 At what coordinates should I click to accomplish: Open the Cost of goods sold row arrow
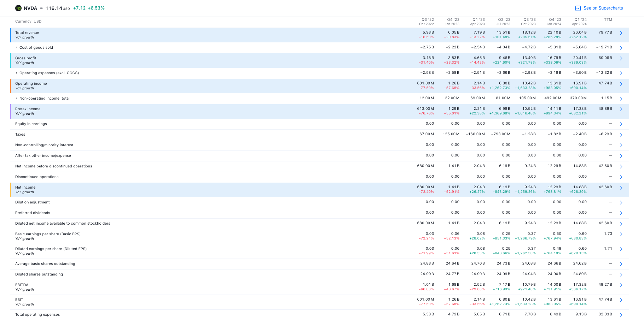(x=621, y=48)
